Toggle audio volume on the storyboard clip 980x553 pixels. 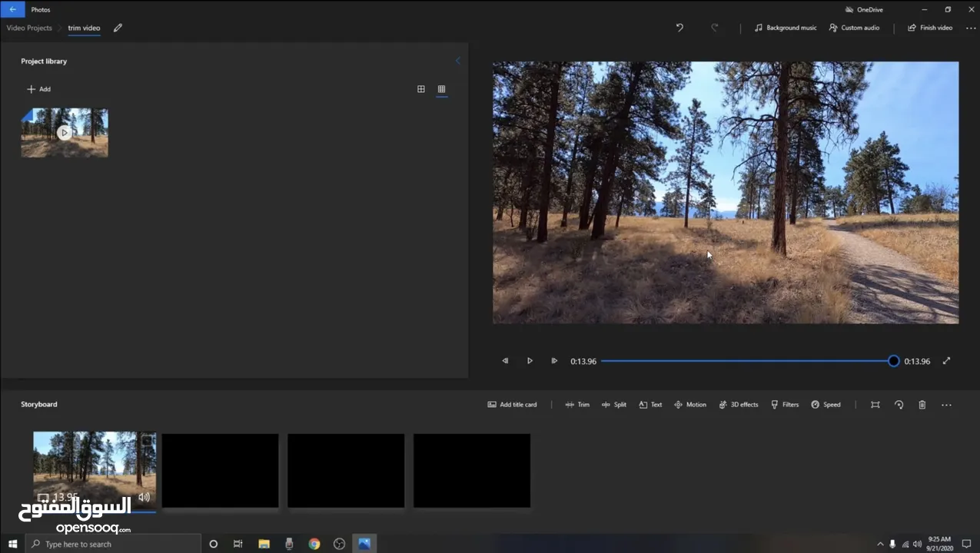pyautogui.click(x=144, y=497)
